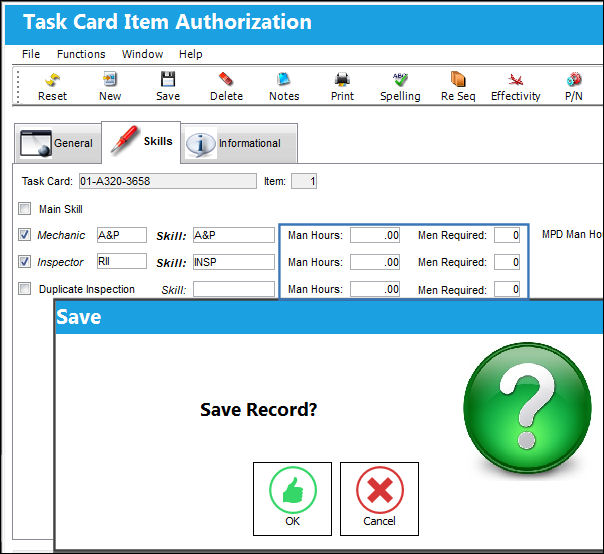Click the Task Card field 01-A320-3658
This screenshot has width=604, height=554.
[x=168, y=181]
